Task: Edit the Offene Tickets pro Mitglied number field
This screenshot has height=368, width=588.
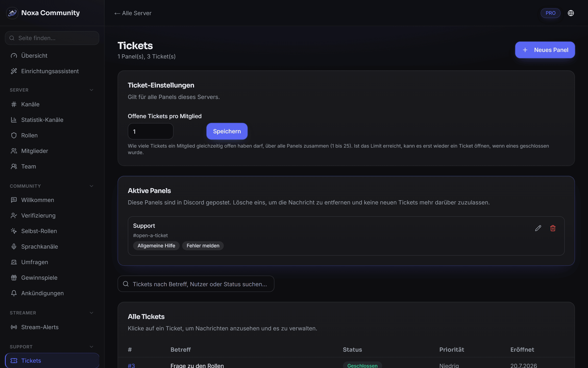Action: pyautogui.click(x=151, y=131)
